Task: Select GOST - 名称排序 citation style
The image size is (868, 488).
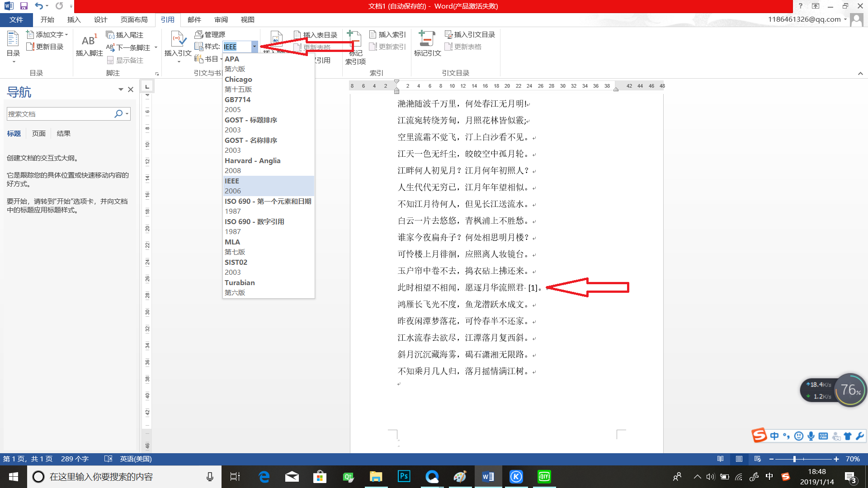Action: pos(269,145)
